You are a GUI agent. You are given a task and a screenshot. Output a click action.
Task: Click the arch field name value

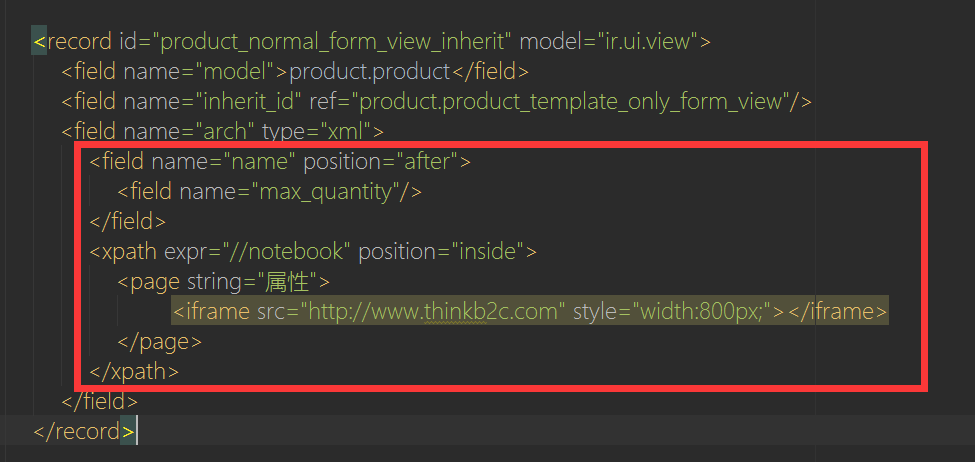coord(225,131)
